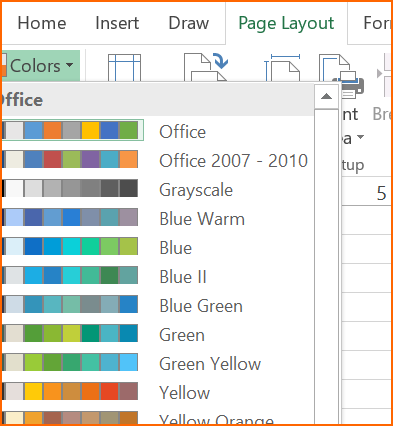This screenshot has width=393, height=426.
Task: Open the Margins icon in ribbon
Action: point(124,68)
